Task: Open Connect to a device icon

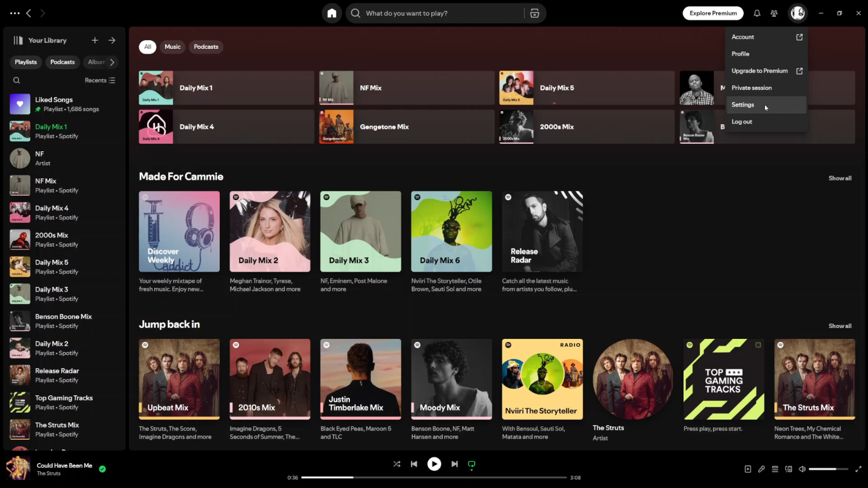Action: click(x=788, y=469)
